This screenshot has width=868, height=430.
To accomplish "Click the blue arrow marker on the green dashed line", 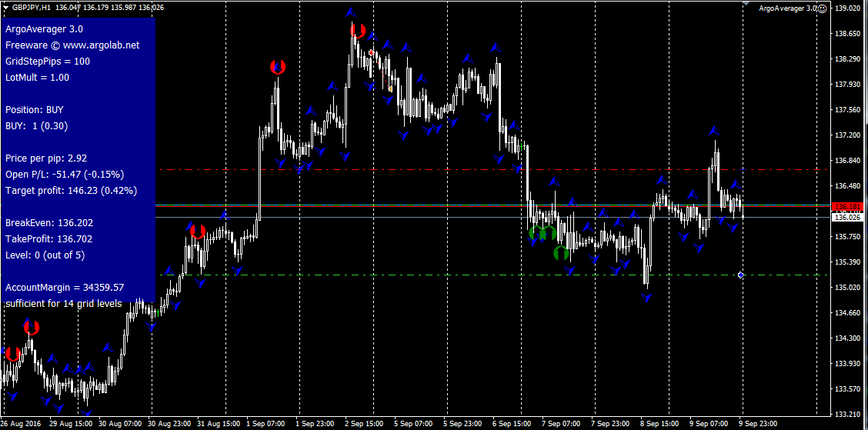I will (741, 275).
